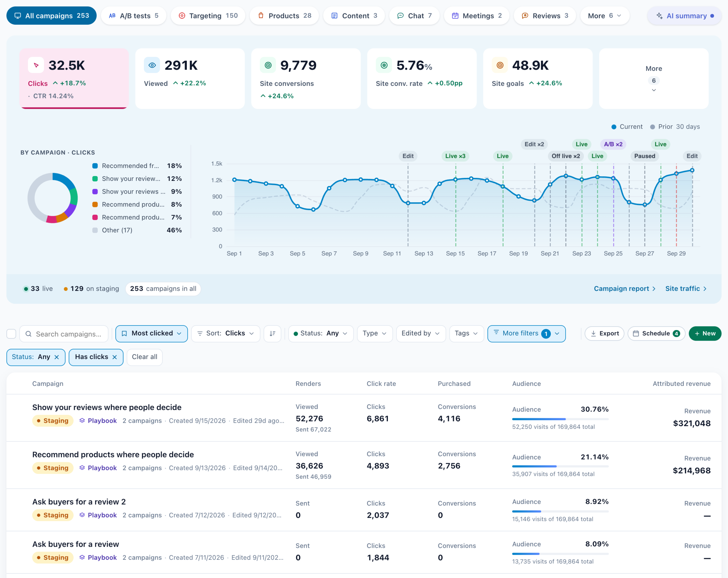The image size is (728, 578).
Task: Open Show your reviews where people decide campaign
Action: (107, 407)
